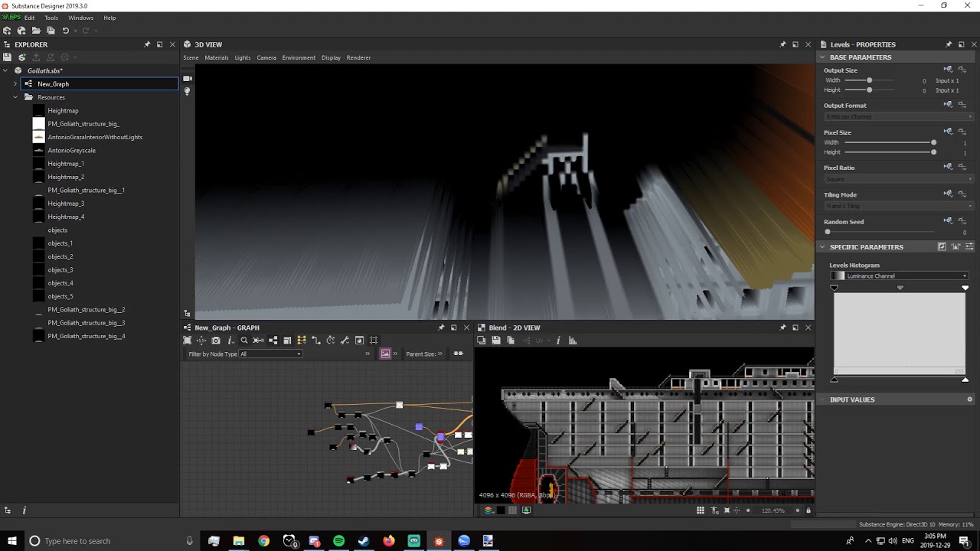Collapse the Base Parameters section
This screenshot has width=980, height=551.
pyautogui.click(x=823, y=57)
